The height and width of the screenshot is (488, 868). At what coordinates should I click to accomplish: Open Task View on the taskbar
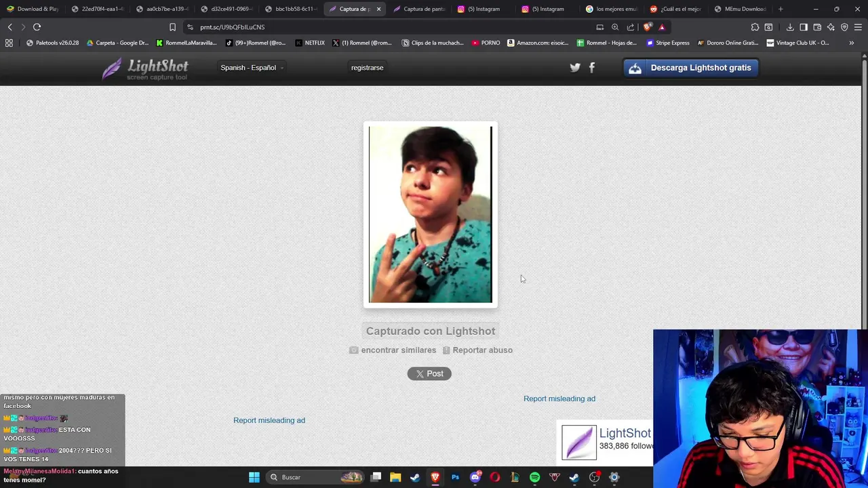click(376, 477)
